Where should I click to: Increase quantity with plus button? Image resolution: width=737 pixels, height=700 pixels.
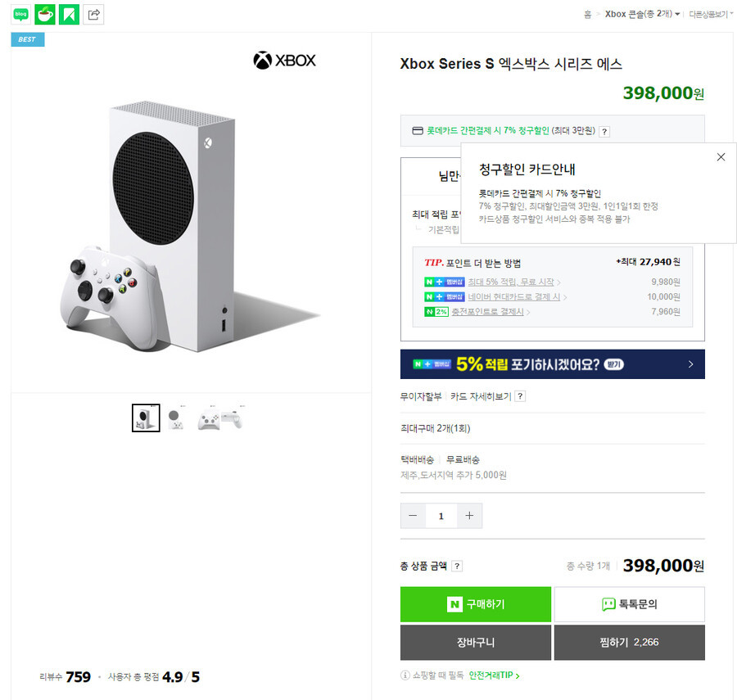coord(469,516)
